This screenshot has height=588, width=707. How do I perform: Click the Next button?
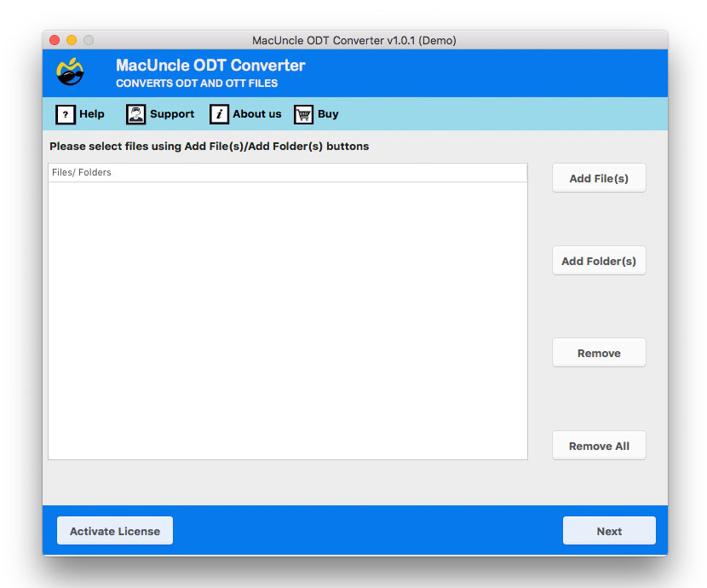609,530
